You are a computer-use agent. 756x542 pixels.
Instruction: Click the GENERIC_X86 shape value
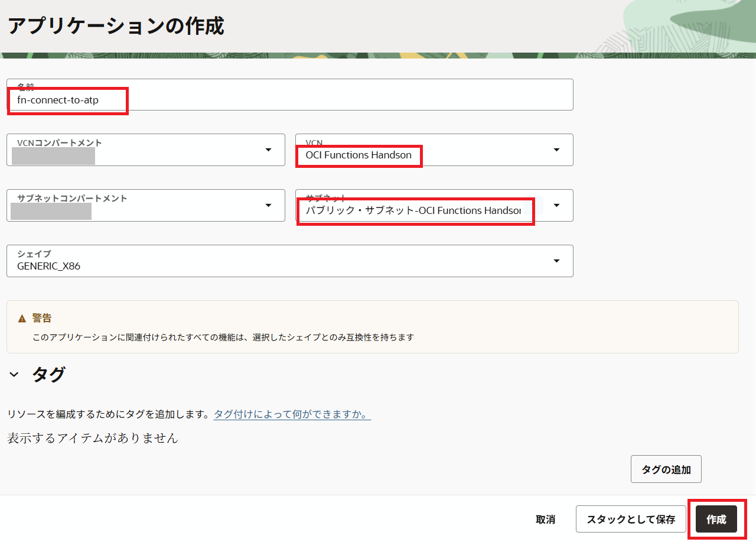(49, 266)
